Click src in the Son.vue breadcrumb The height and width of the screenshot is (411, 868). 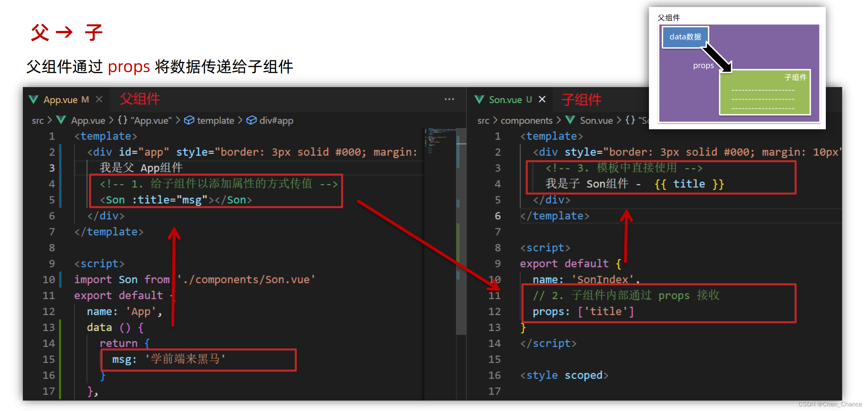tap(483, 120)
